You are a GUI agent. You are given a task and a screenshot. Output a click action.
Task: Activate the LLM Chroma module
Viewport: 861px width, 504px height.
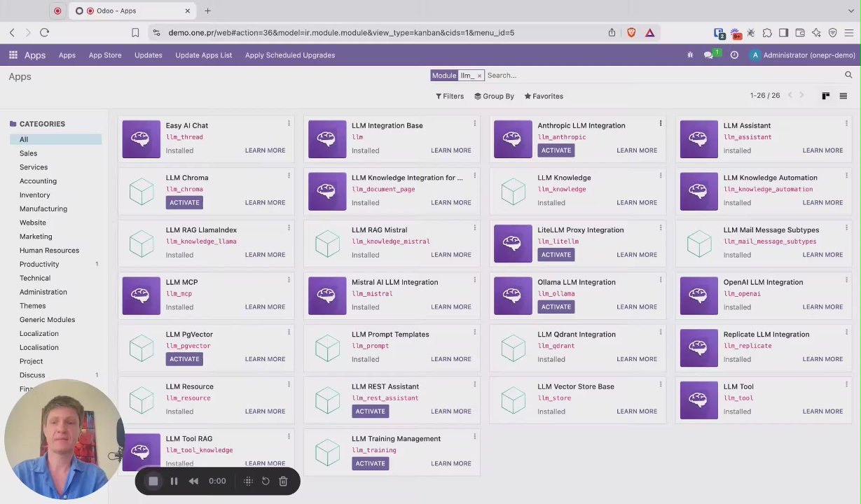point(184,202)
